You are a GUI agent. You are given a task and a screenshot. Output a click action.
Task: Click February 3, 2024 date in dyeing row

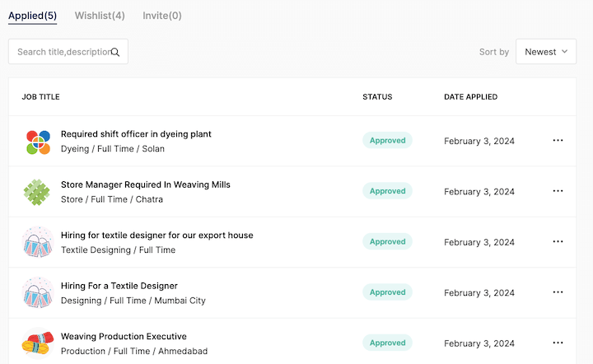tap(479, 141)
